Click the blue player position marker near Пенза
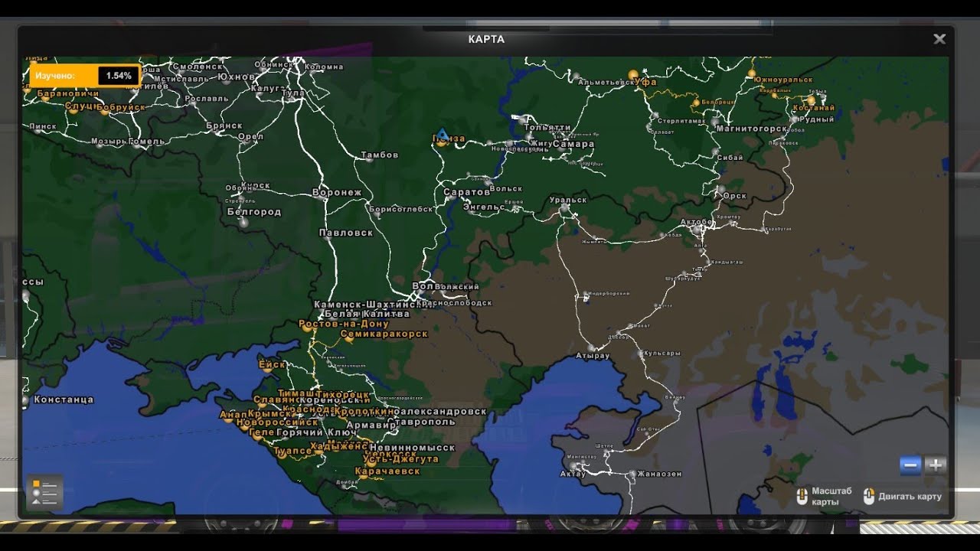Viewport: 980px width, 551px height. pyautogui.click(x=442, y=134)
